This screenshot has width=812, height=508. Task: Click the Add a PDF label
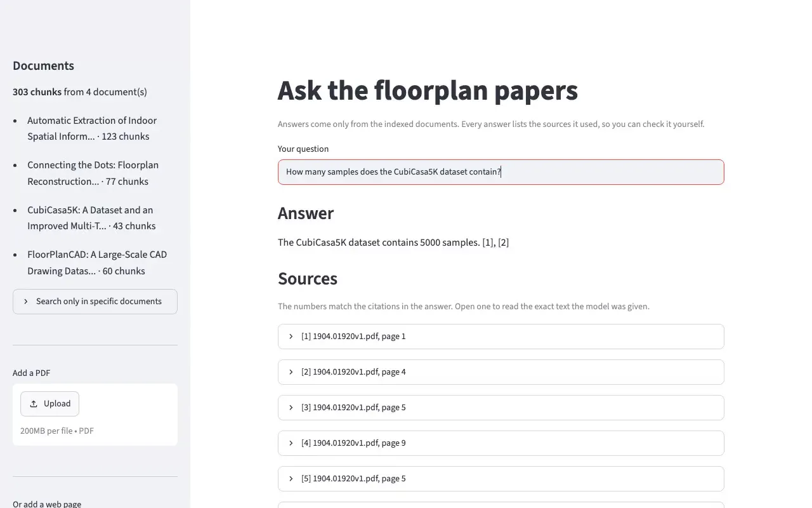pos(31,373)
